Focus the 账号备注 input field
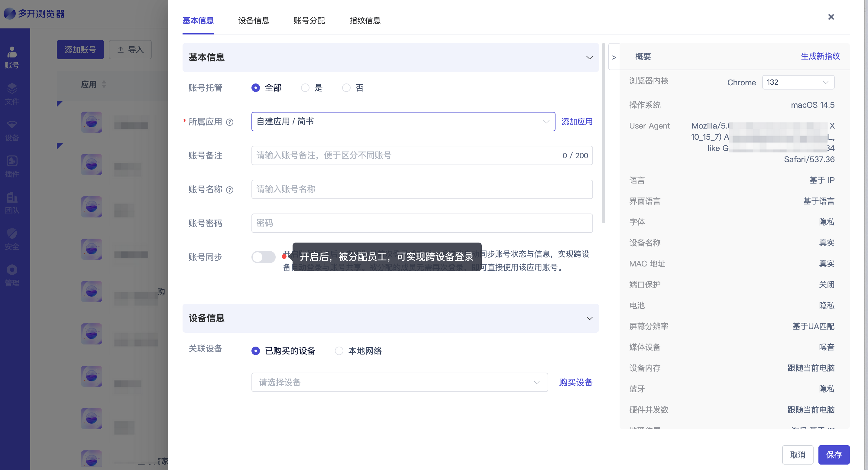868x470 pixels. point(422,155)
